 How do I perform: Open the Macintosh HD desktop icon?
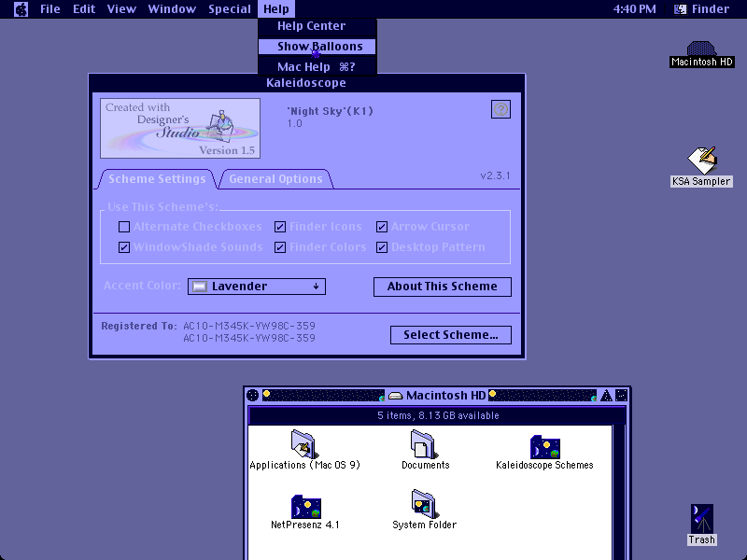tap(701, 49)
